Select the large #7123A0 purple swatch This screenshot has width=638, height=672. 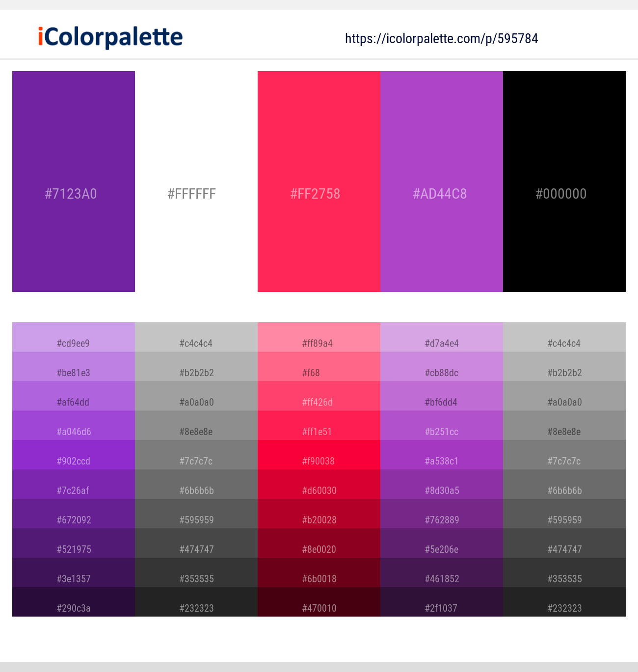tap(74, 181)
